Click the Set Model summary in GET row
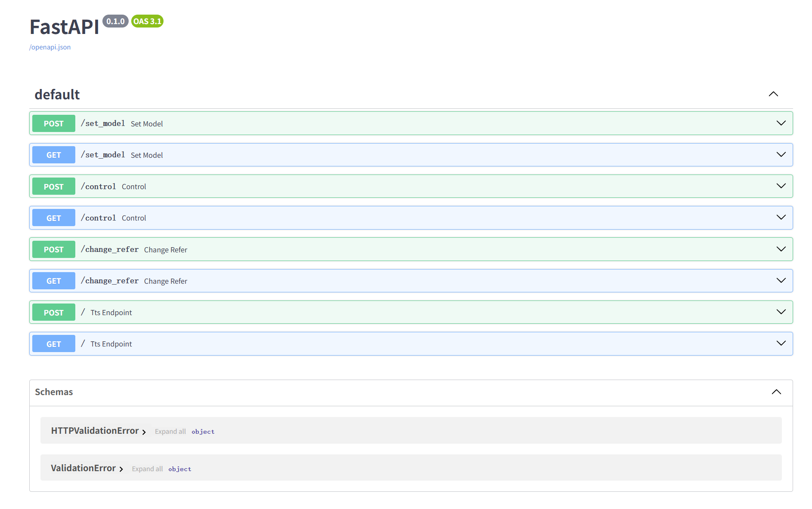This screenshot has width=812, height=509. point(147,155)
